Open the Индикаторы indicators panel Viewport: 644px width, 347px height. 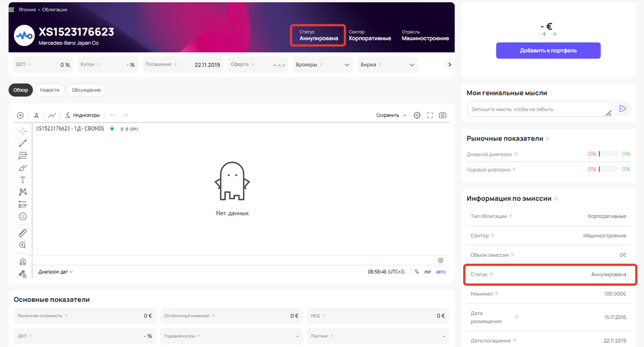(x=83, y=115)
